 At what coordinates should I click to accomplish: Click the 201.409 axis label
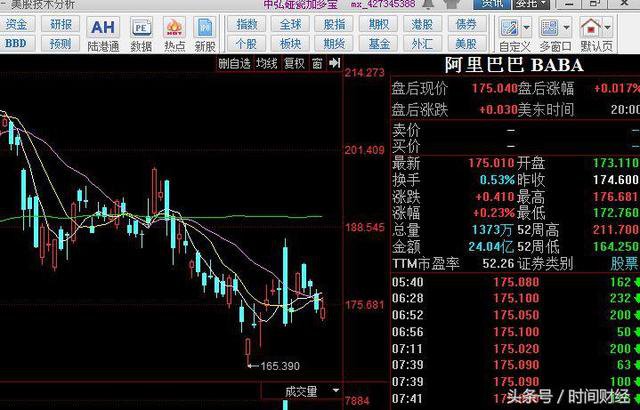364,151
